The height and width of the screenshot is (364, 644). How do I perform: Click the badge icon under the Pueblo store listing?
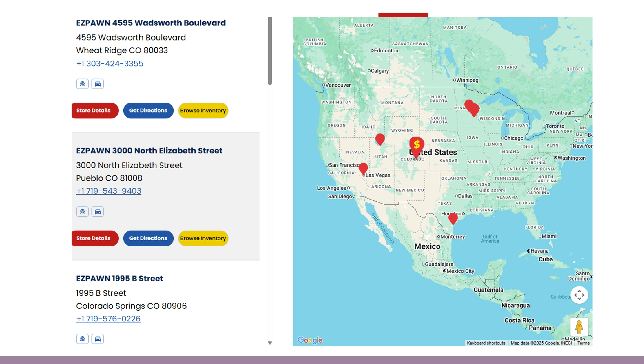[82, 211]
